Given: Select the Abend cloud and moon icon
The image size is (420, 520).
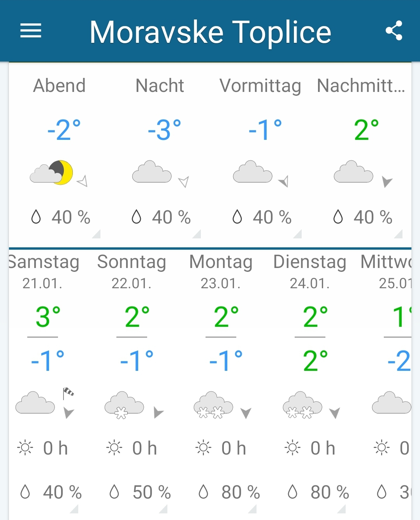Looking at the screenshot, I should click(51, 172).
